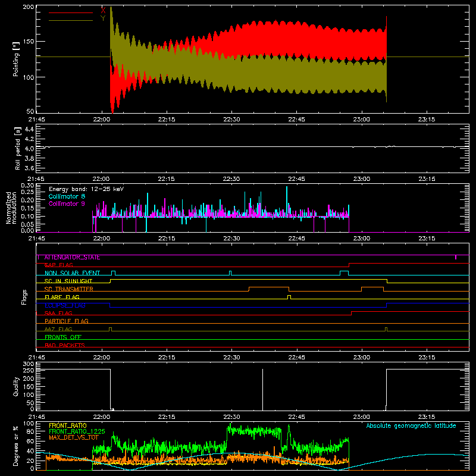Select the SAA_FLAG label
This screenshot has height=476, width=476.
[x=58, y=314]
